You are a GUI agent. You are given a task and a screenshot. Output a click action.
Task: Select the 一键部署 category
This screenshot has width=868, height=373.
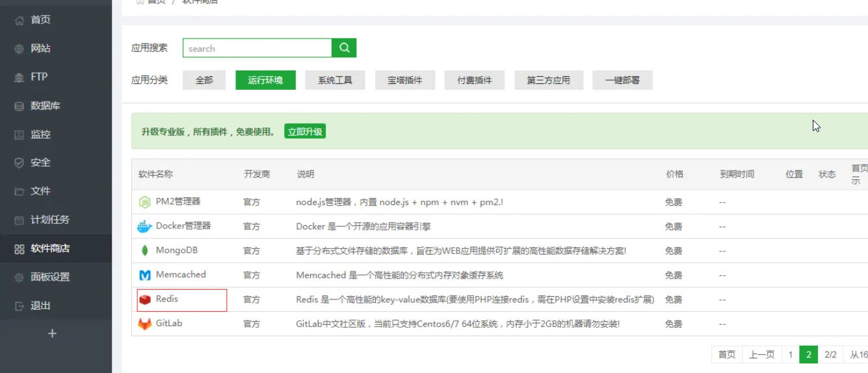pos(622,80)
